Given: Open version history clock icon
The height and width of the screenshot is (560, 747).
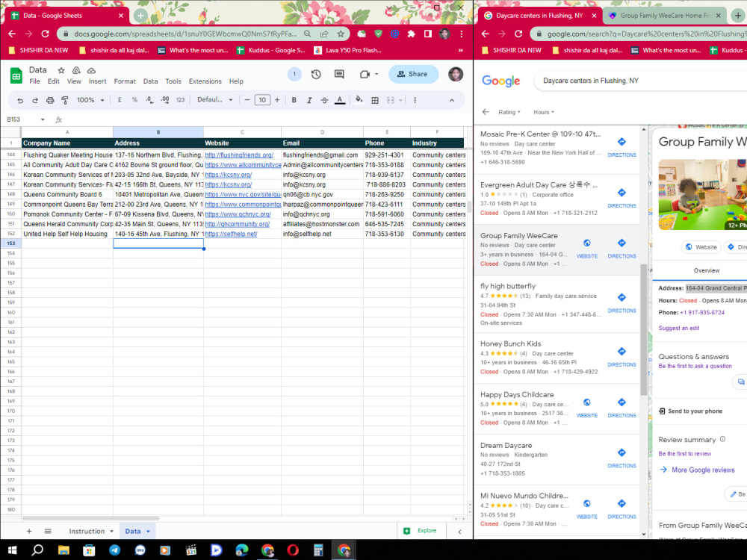Looking at the screenshot, I should pos(316,74).
